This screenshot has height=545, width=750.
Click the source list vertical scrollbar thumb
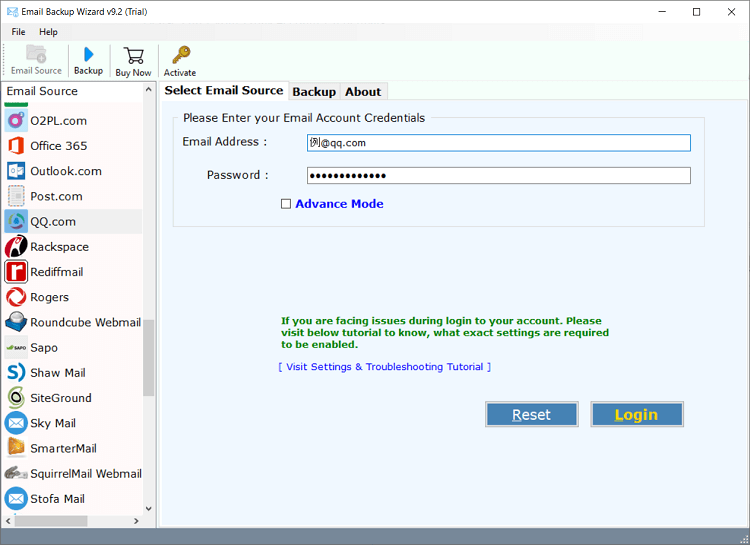tap(149, 358)
